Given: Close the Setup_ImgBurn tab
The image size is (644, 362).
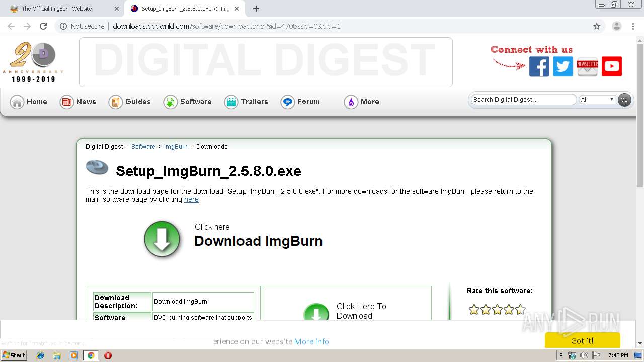Looking at the screenshot, I should pyautogui.click(x=237, y=9).
